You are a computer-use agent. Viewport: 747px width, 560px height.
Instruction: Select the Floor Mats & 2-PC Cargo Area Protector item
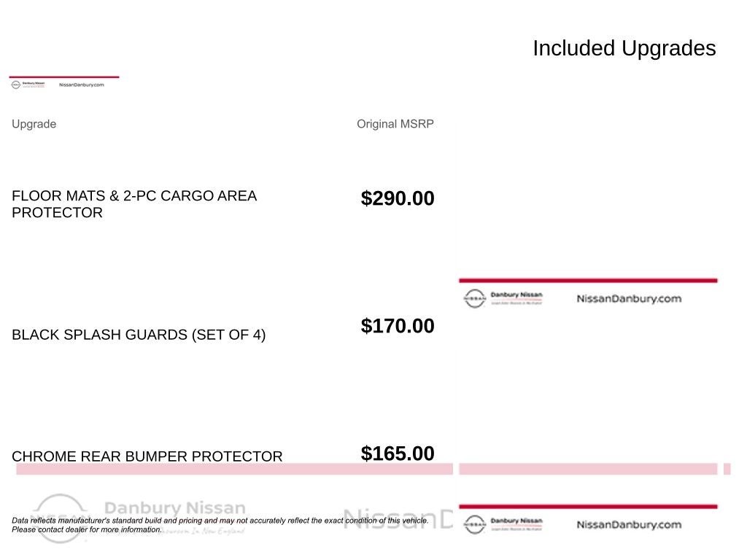tap(134, 204)
